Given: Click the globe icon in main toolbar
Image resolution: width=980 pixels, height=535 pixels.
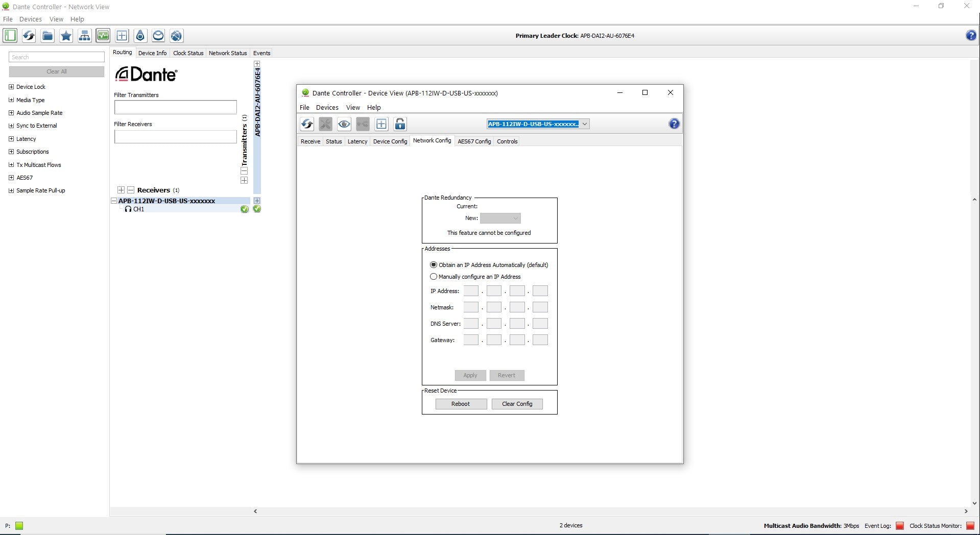Looking at the screenshot, I should 176,36.
